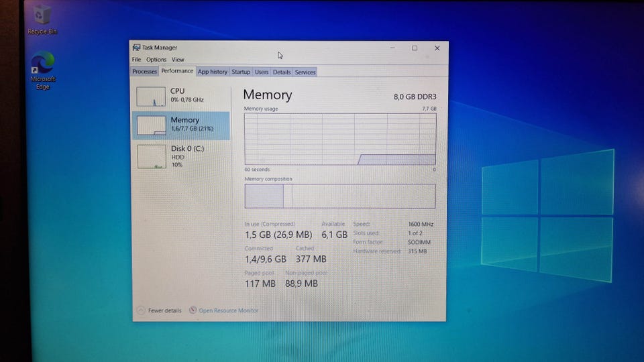Screen dimensions: 644x362
Task: Open the File menu
Action: tap(136, 60)
